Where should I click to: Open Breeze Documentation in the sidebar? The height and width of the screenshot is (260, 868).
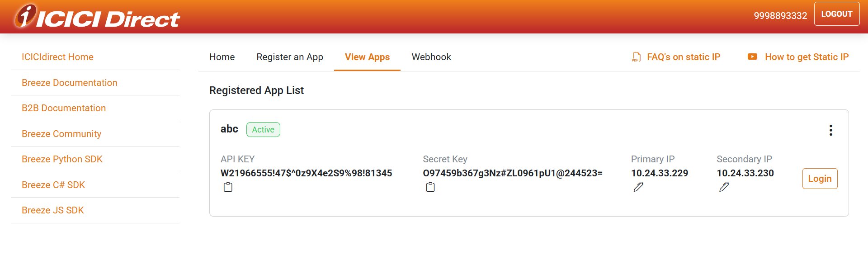tap(70, 83)
